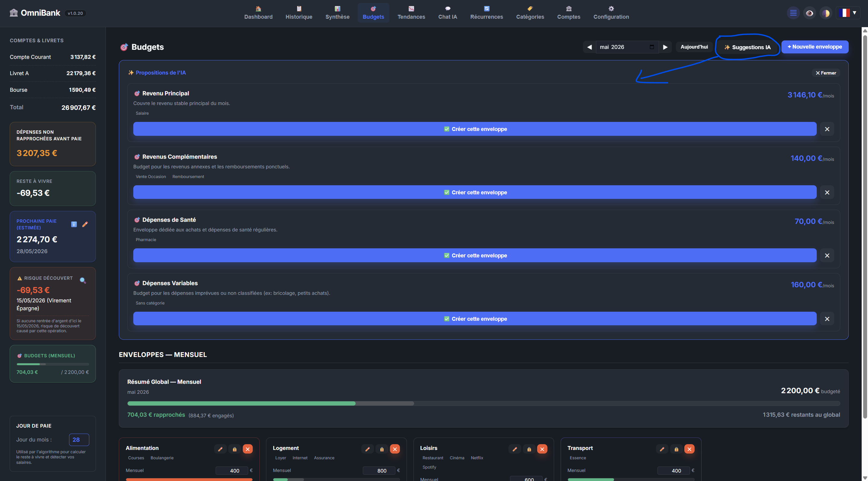The height and width of the screenshot is (481, 868).
Task: Delete the Loisirs envelope
Action: click(542, 449)
